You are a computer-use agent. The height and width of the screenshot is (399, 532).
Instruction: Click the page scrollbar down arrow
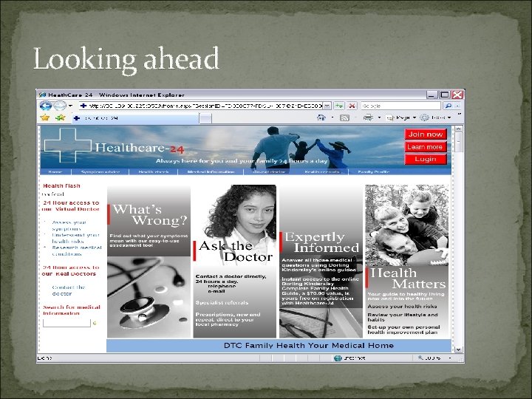tap(458, 349)
